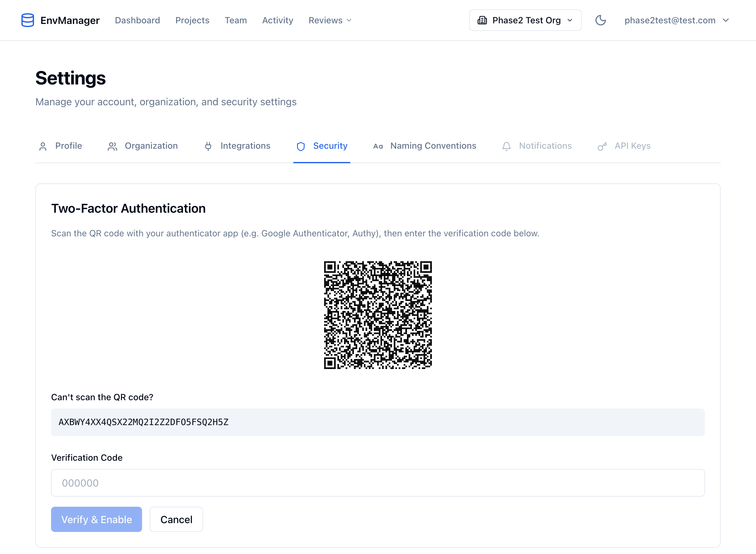This screenshot has width=756, height=554.
Task: Toggle dark mode with the moon icon
Action: coord(600,20)
